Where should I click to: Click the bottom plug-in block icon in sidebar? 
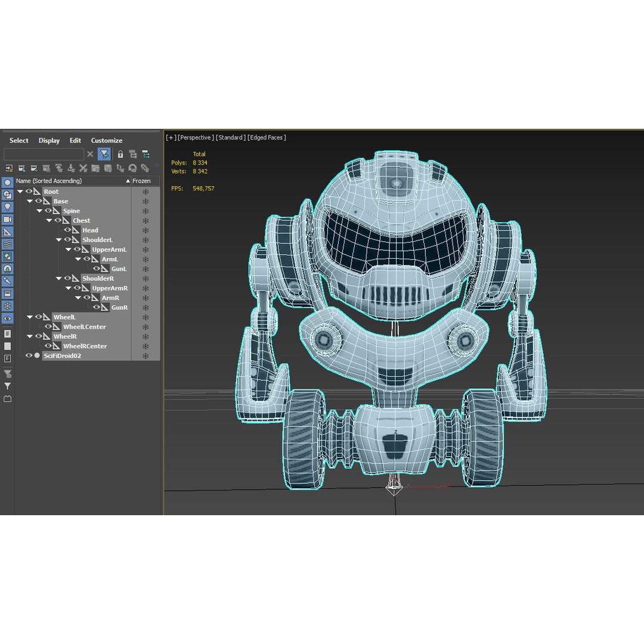(7, 398)
